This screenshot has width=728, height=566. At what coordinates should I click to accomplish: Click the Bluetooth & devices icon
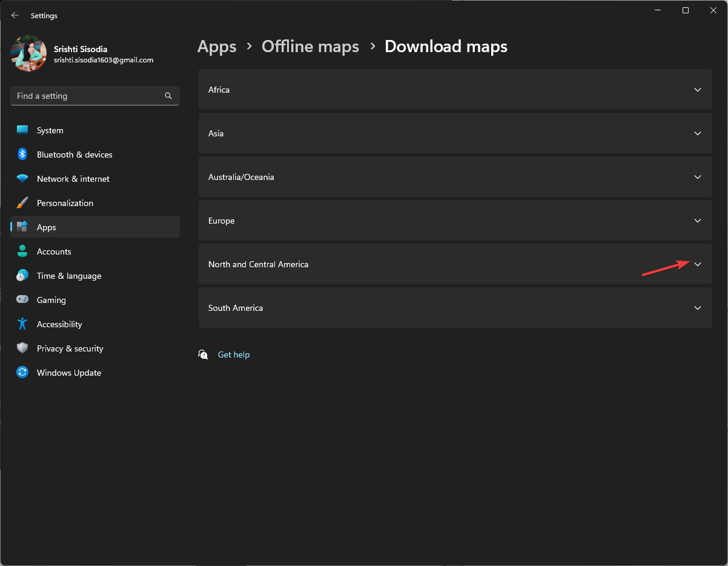coord(22,155)
